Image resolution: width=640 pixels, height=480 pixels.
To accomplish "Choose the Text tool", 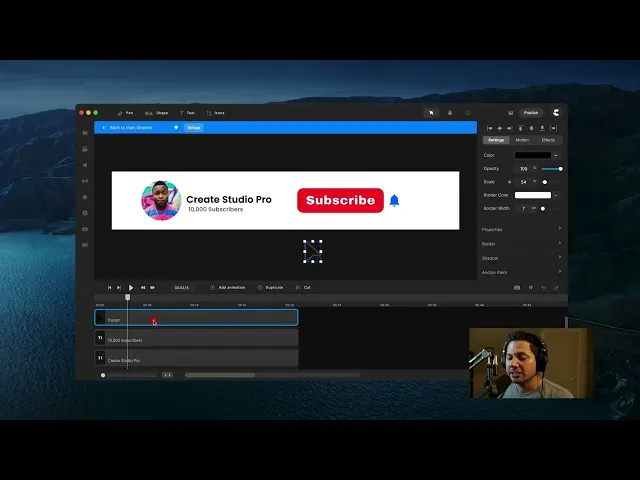I will [x=187, y=113].
